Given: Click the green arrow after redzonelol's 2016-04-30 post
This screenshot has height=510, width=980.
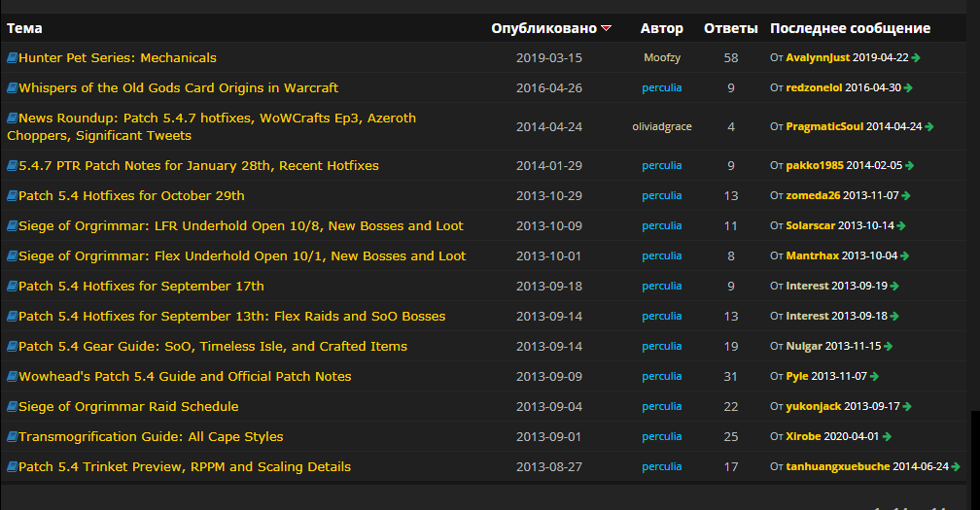Looking at the screenshot, I should click(908, 88).
